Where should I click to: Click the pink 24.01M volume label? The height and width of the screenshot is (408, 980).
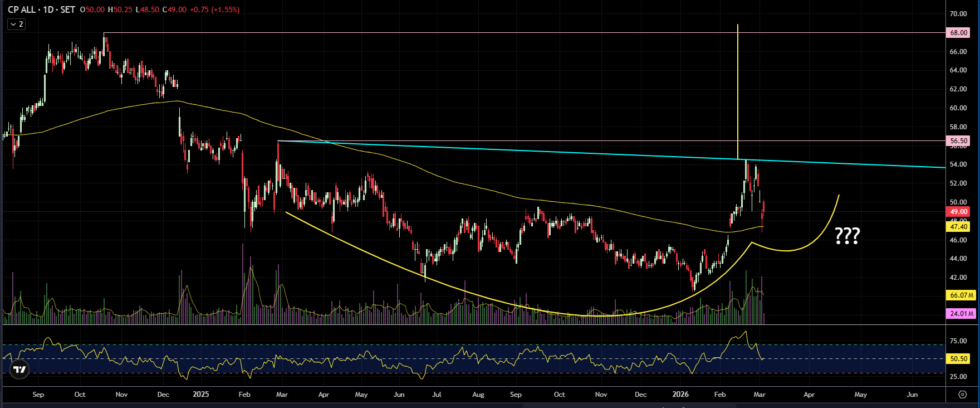coord(961,314)
